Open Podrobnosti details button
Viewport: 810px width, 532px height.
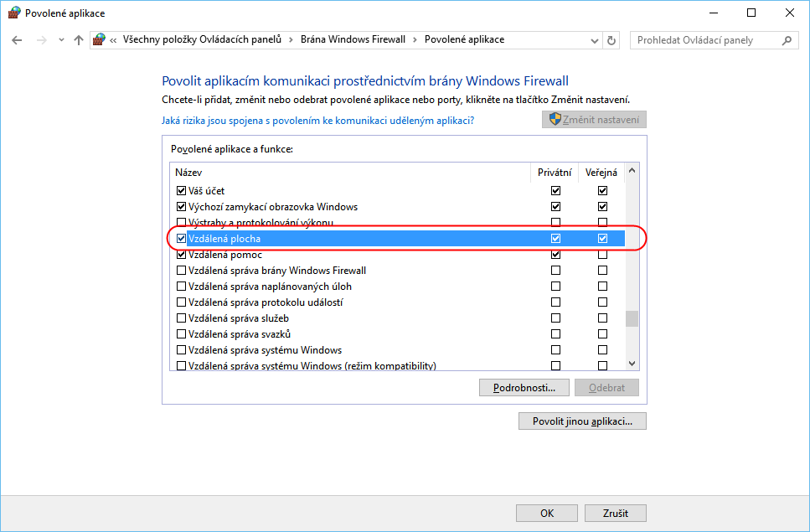coord(524,388)
